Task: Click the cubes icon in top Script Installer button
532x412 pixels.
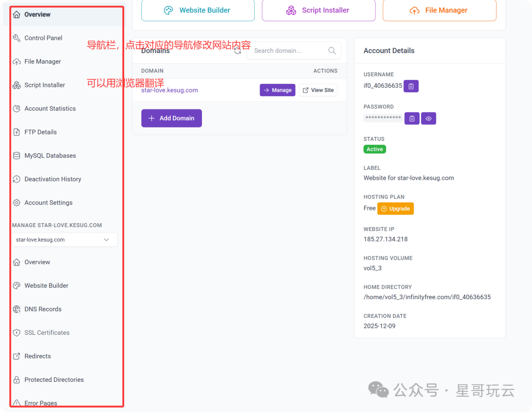Action: (291, 10)
